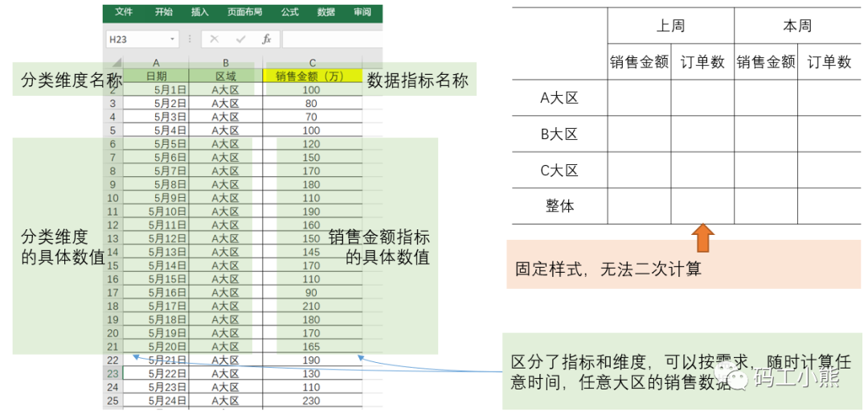Click 销售金额 under 上周
Screen dimensions: 868x416
pyautogui.click(x=640, y=61)
